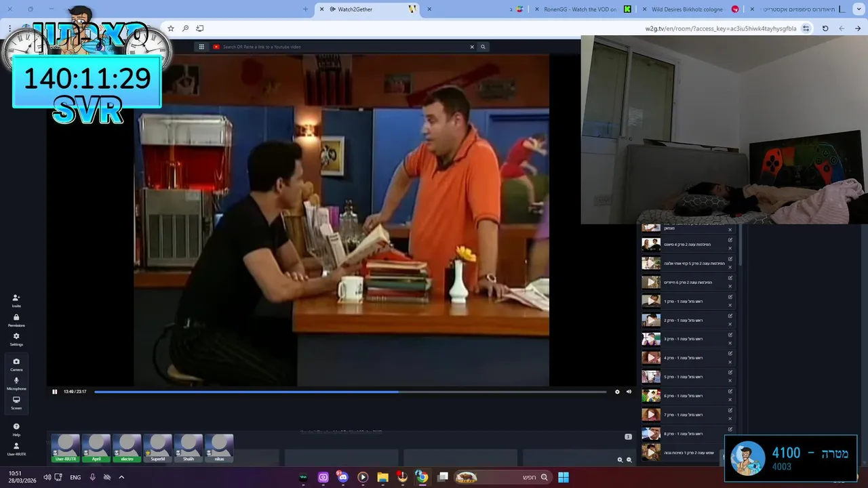Edit playlist item ראש גדול עונה 1 - פרק 4
Image resolution: width=868 pixels, height=488 pixels.
click(730, 354)
